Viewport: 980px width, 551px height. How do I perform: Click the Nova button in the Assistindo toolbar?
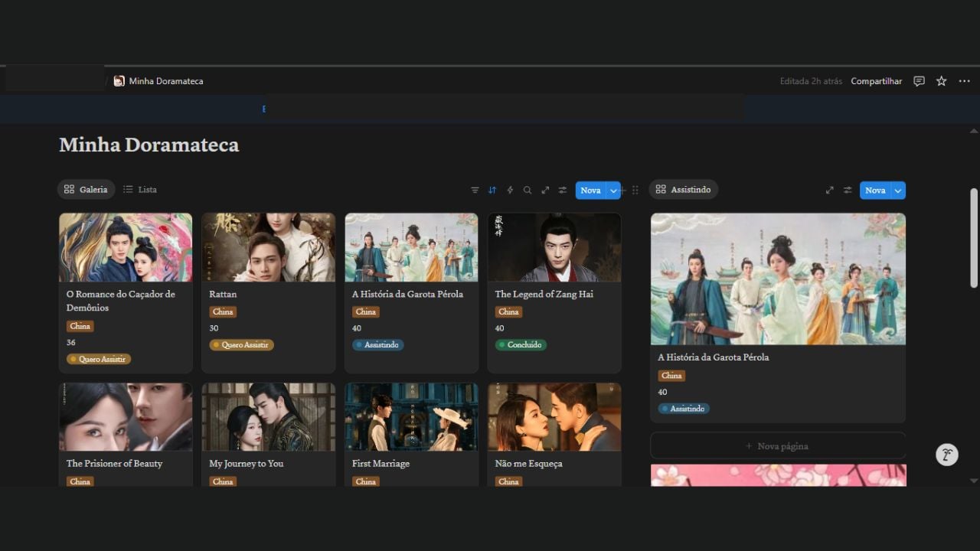point(875,191)
